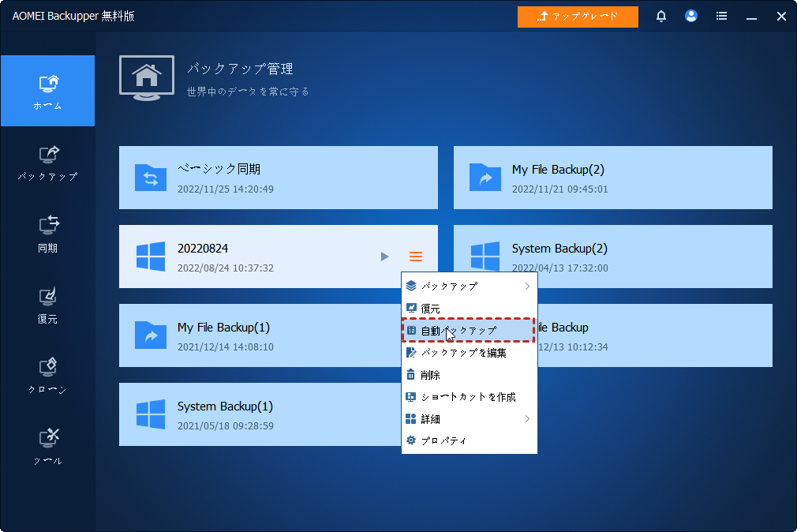The width and height of the screenshot is (797, 532).
Task: Click the four-squares icon beside 詳細
Action: tap(410, 419)
